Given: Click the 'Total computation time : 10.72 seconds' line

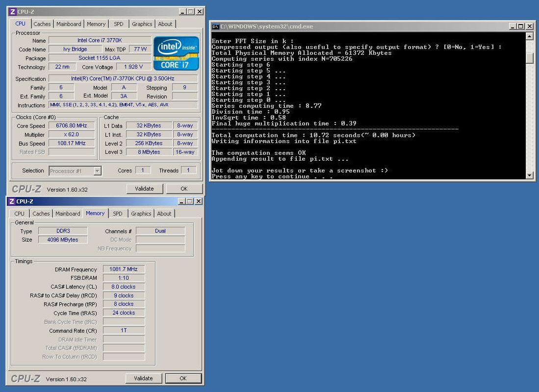Looking at the screenshot, I should click(313, 135).
